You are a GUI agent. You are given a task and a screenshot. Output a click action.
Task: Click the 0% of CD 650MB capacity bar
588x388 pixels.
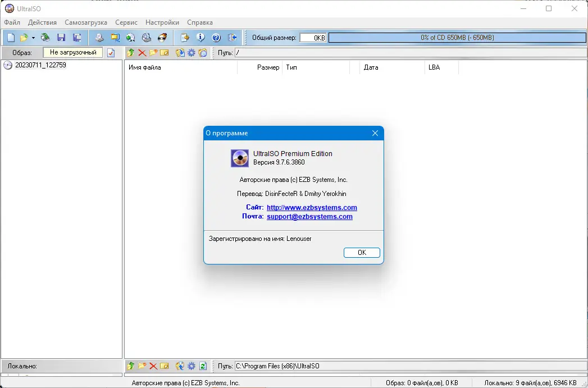[x=457, y=38]
